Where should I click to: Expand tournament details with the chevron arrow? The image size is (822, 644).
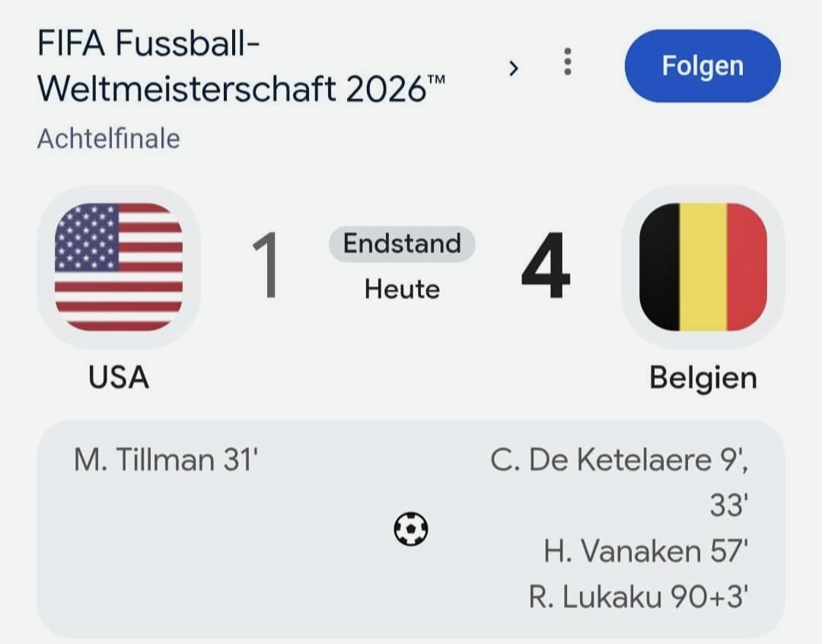click(514, 69)
